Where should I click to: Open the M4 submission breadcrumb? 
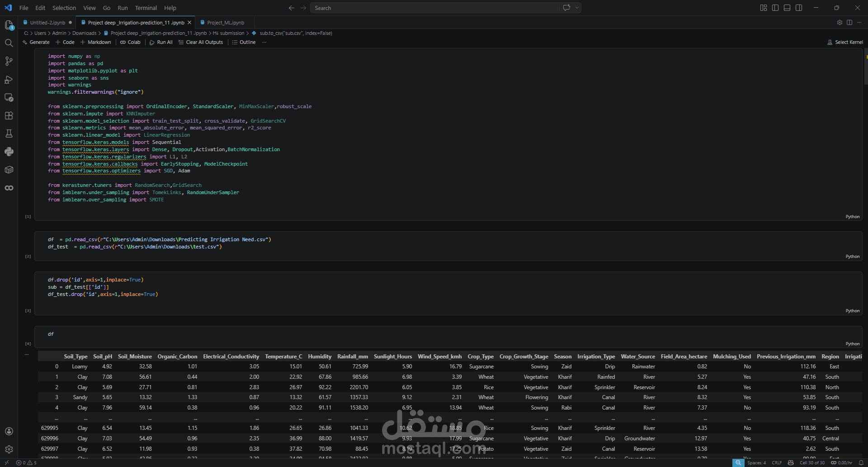pyautogui.click(x=228, y=33)
